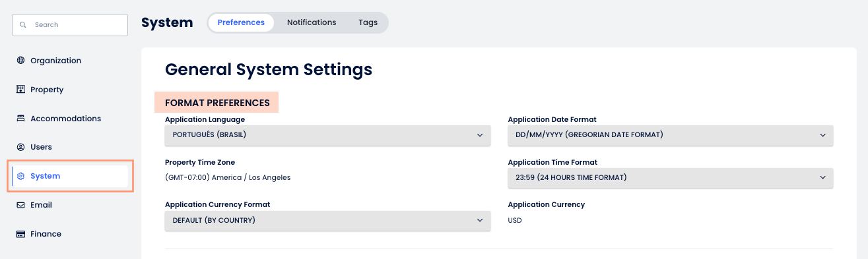The width and height of the screenshot is (868, 259).
Task: Switch to the Tags tab
Action: 368,22
